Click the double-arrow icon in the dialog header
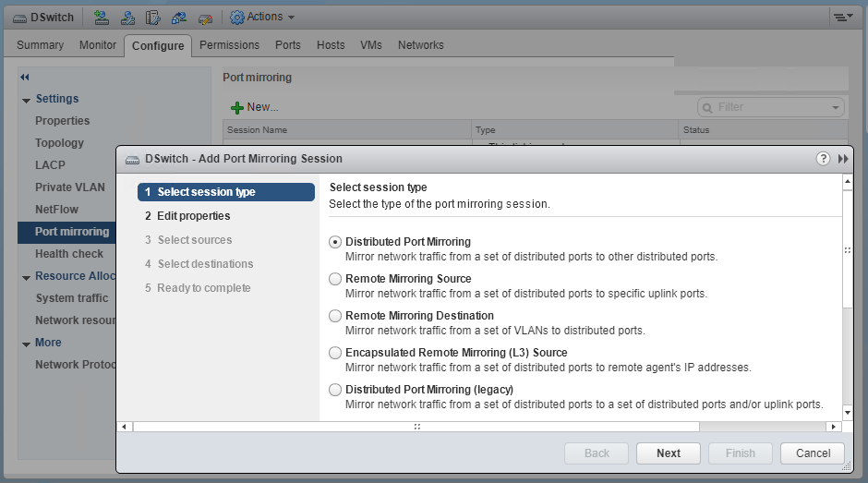 click(x=842, y=159)
